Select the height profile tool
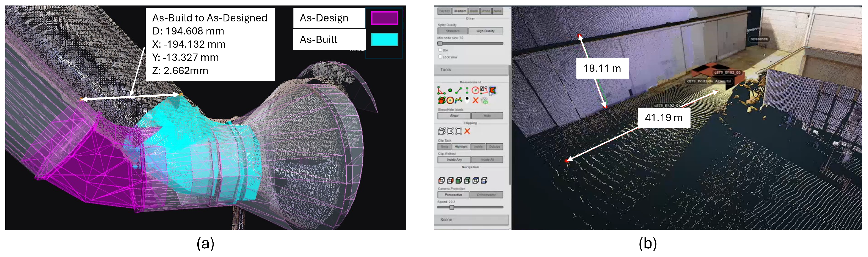The height and width of the screenshot is (257, 868). 458,100
